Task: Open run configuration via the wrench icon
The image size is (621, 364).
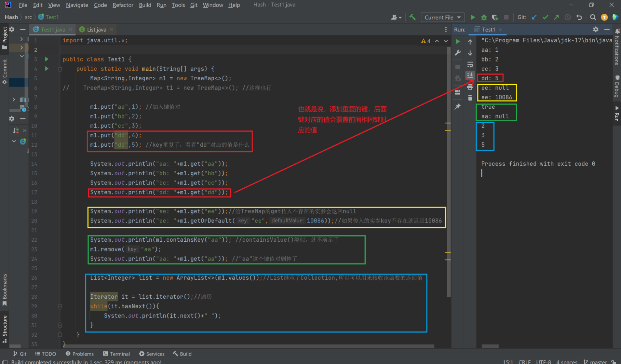Action: pyautogui.click(x=458, y=53)
